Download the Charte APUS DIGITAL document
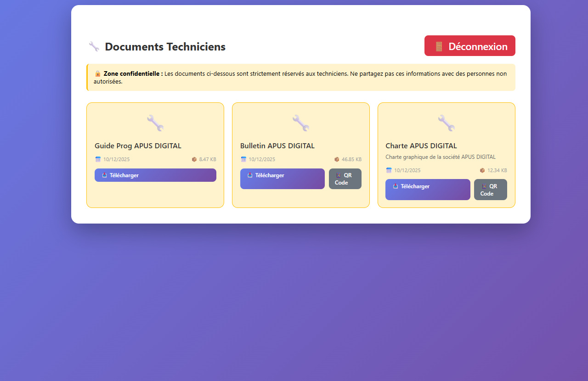588x381 pixels. (428, 189)
